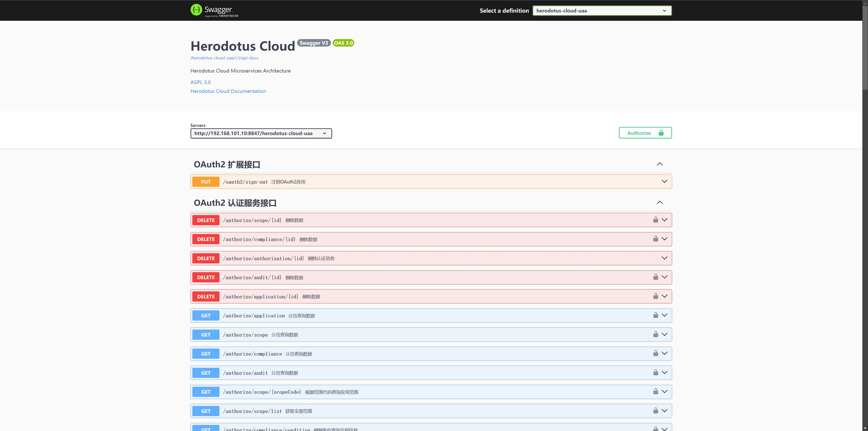Open Herodotus Cloud Documentation link
Viewport: 868px width, 431px height.
point(228,91)
